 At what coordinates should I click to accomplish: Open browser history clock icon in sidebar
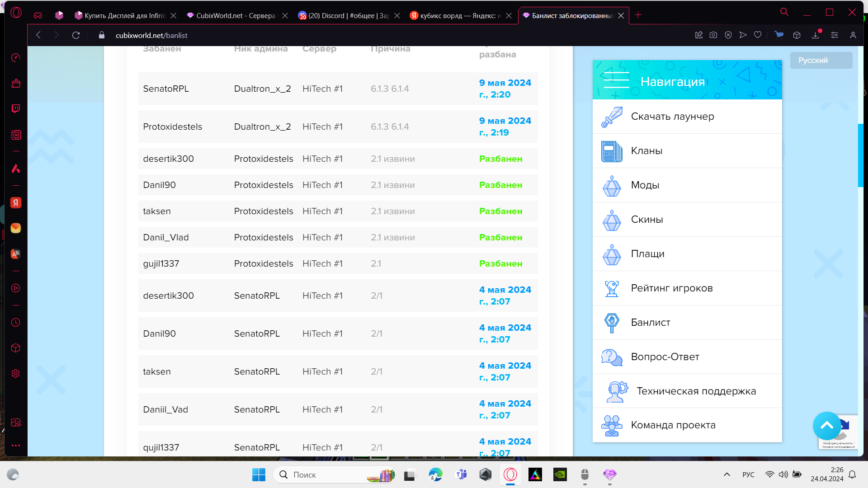tap(16, 323)
